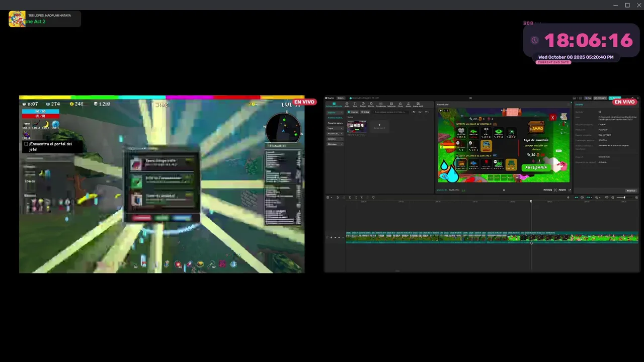
Task: Open Ajuste panel icon in CapCut
Action: [408, 104]
